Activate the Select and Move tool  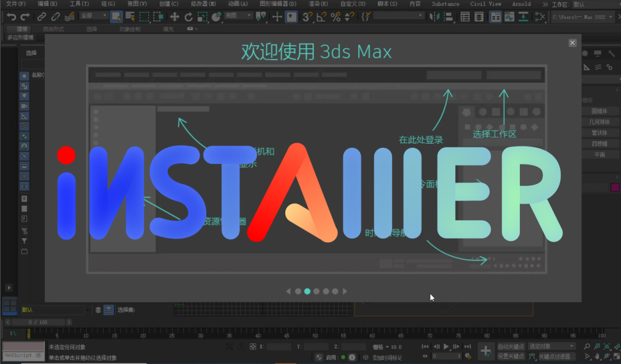(174, 17)
